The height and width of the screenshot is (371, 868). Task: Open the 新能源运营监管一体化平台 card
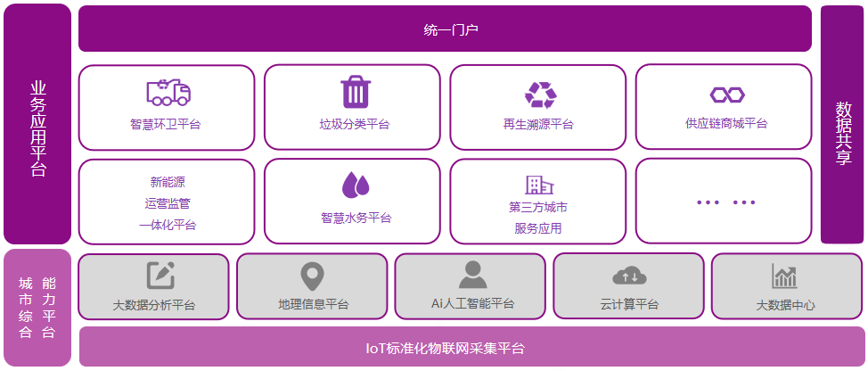(x=167, y=202)
